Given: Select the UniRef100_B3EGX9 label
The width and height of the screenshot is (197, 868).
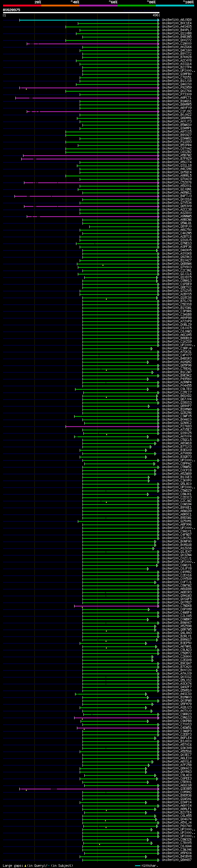Looking at the screenshot, I should (x=176, y=450).
